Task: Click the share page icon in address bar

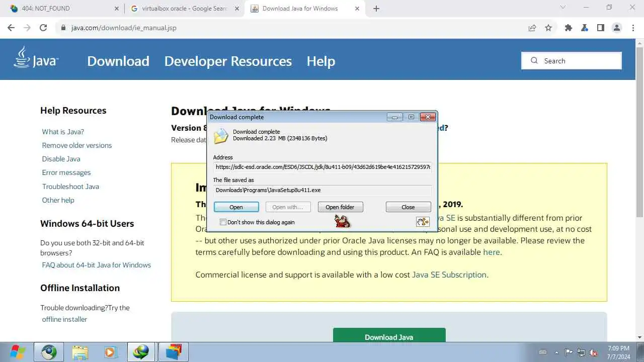Action: pyautogui.click(x=532, y=28)
